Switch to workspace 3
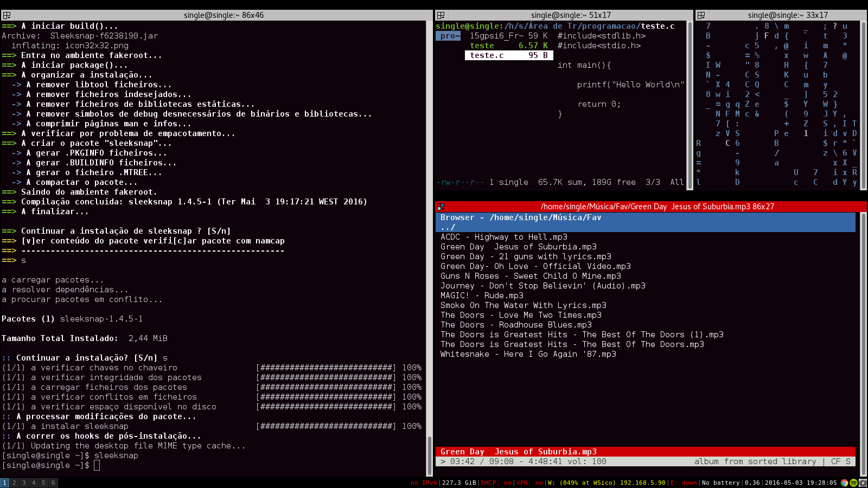 (x=24, y=483)
